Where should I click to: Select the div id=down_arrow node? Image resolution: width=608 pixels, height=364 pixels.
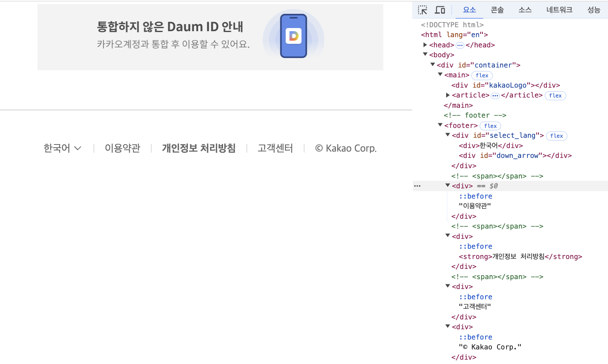click(x=515, y=156)
